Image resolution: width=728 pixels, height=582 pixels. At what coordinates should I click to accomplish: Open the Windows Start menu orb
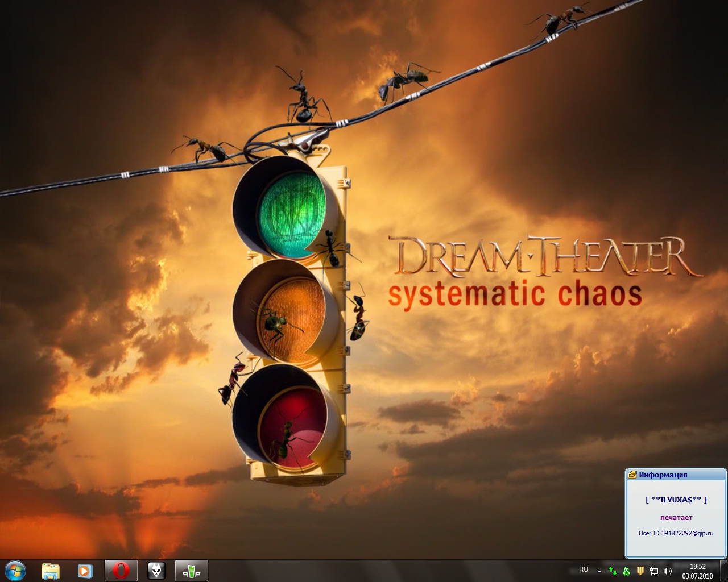coord(15,570)
